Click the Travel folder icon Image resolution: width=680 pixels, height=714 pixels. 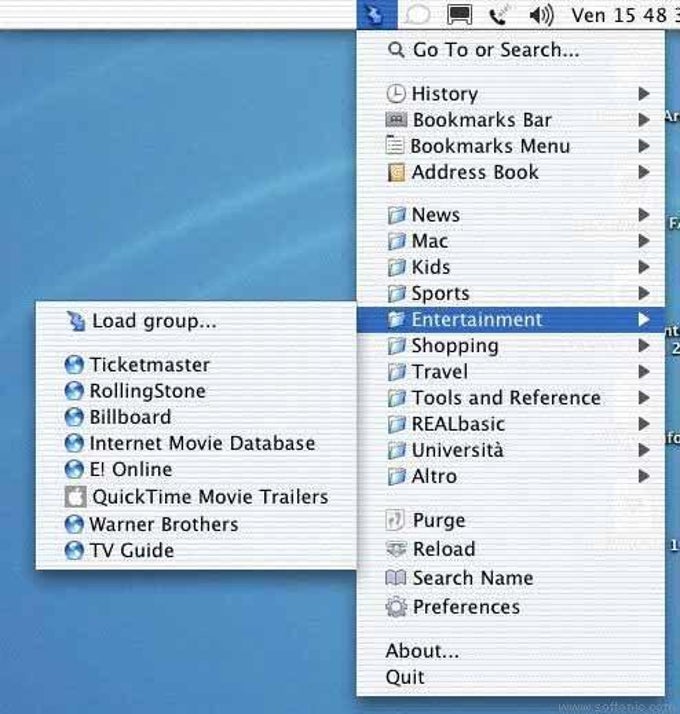click(396, 372)
